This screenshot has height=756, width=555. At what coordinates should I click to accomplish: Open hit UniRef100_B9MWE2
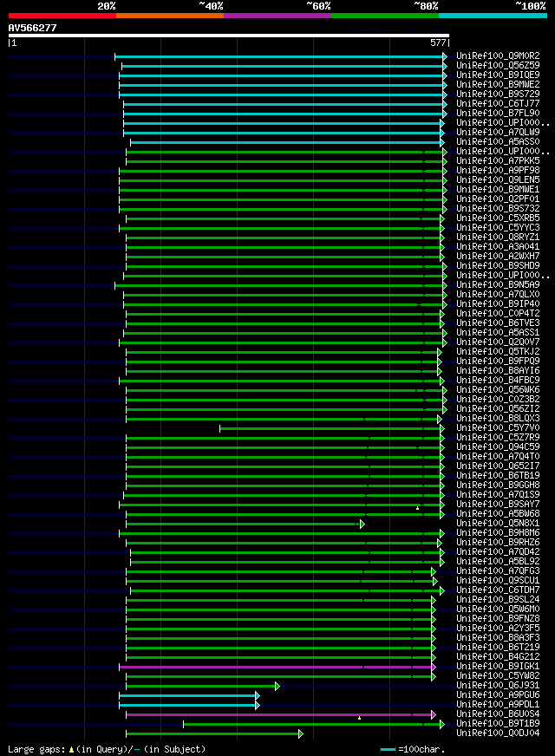498,84
